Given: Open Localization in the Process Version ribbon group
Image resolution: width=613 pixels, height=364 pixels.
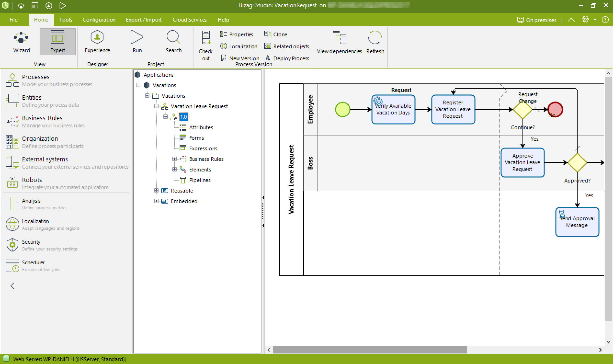Looking at the screenshot, I should [x=239, y=46].
